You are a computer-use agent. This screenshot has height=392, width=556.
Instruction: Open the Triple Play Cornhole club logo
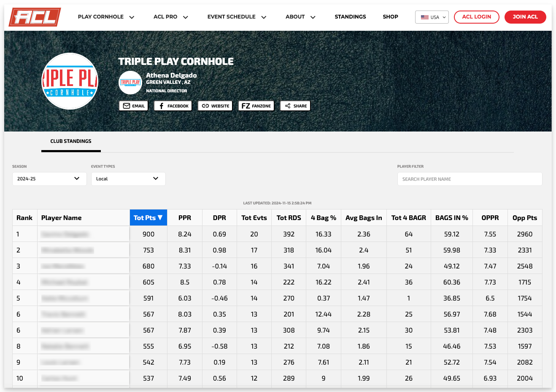[70, 81]
